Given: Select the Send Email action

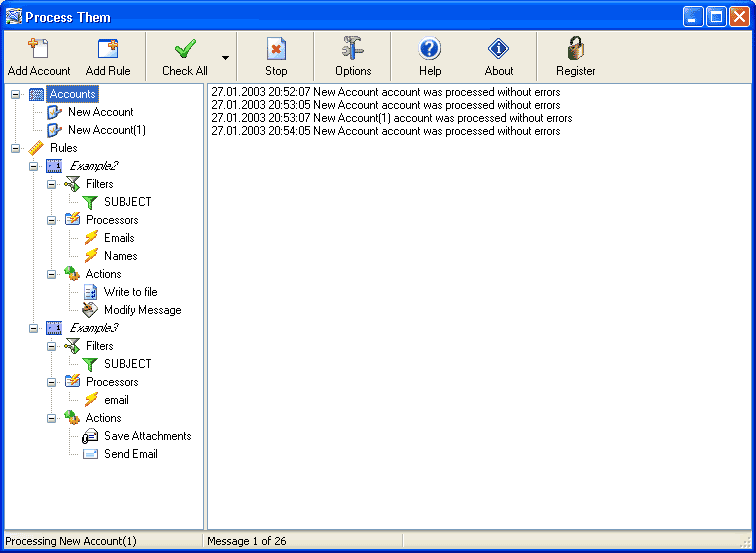Looking at the screenshot, I should [131, 454].
